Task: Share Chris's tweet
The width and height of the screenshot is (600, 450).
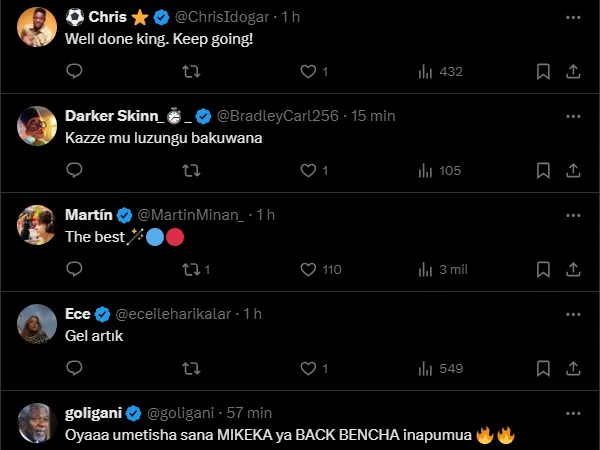Action: pos(573,71)
